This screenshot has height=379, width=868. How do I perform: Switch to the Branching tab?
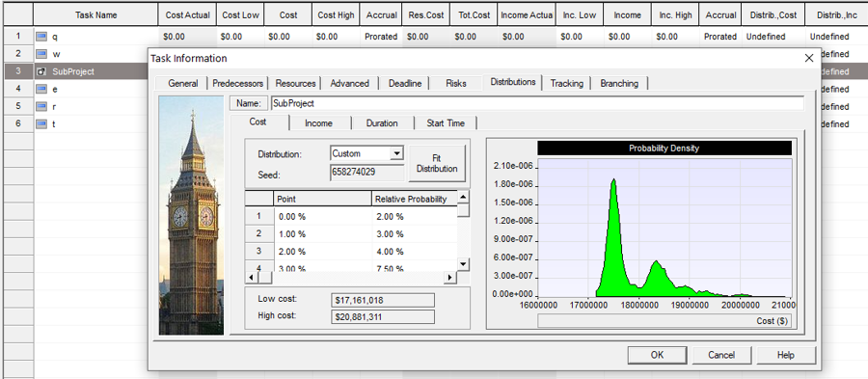tap(619, 84)
